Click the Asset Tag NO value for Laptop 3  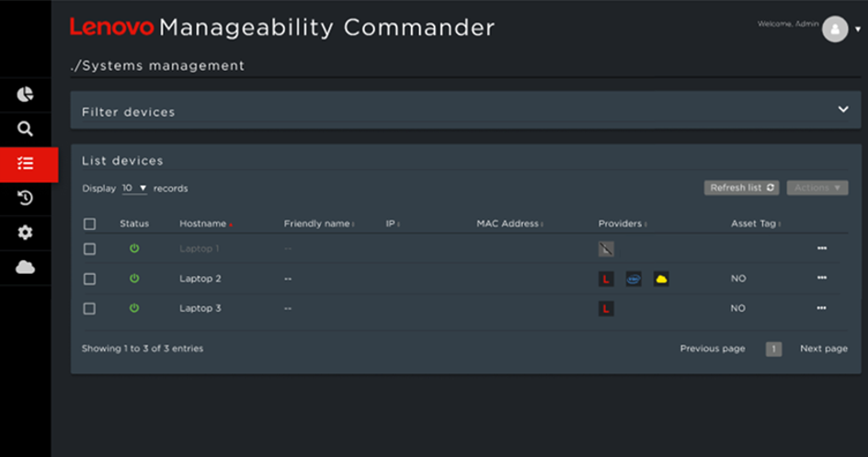click(x=738, y=308)
